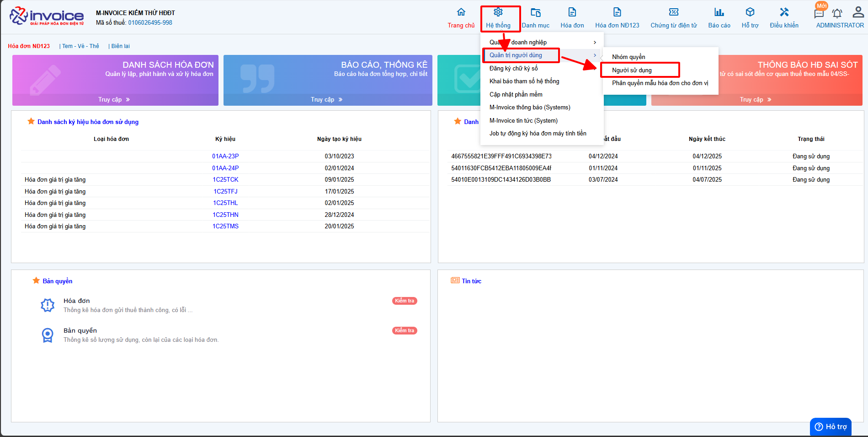The height and width of the screenshot is (437, 868).
Task: Switch to the Biên lai tab
Action: [121, 46]
